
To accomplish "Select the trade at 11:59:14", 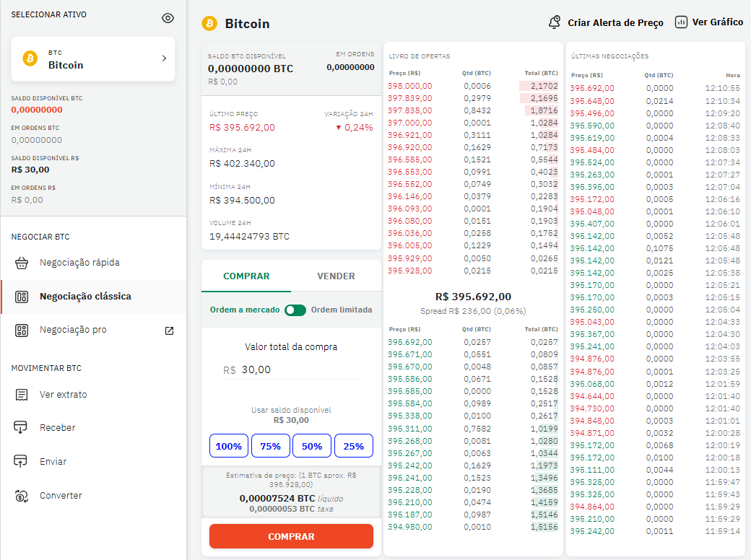I will click(x=655, y=531).
